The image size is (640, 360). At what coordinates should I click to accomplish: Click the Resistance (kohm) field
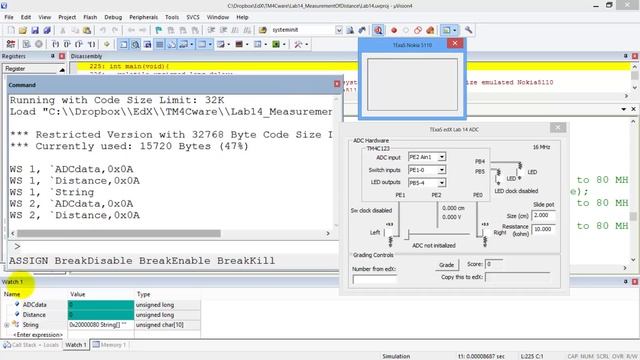(x=543, y=229)
